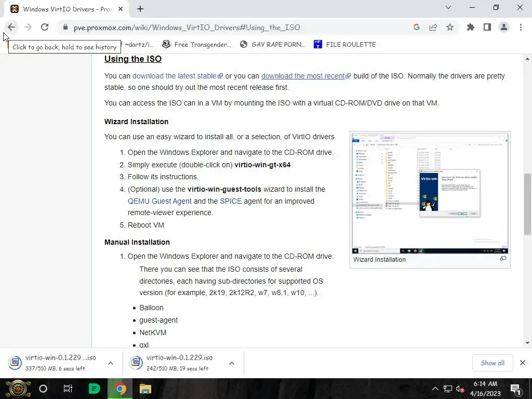Select the Windows VirtIO Drivers tab

66,9
